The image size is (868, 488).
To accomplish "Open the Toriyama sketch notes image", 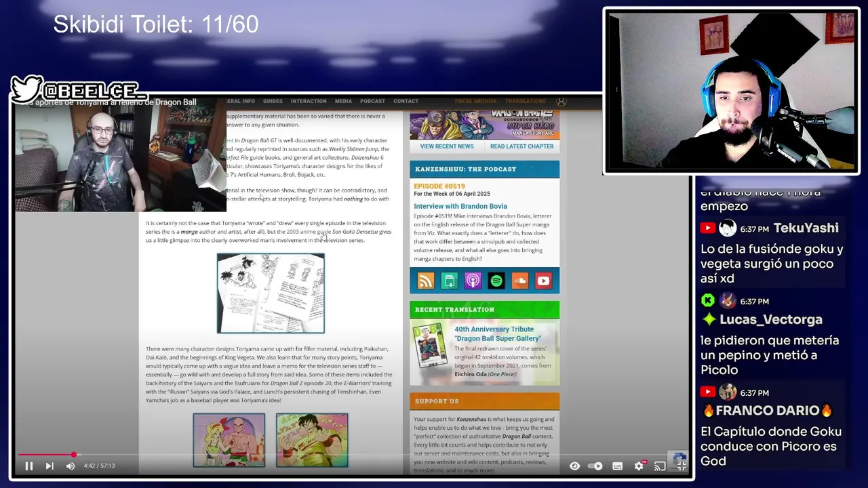I will coord(271,293).
